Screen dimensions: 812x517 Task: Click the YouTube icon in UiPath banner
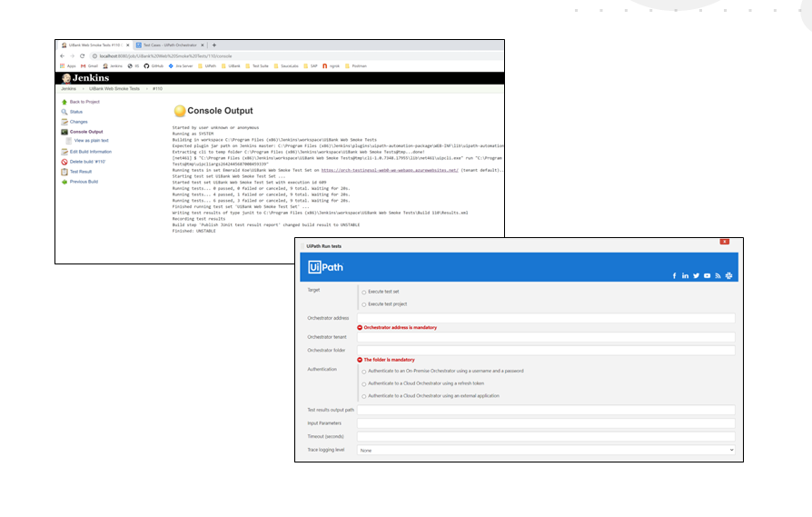pos(707,275)
